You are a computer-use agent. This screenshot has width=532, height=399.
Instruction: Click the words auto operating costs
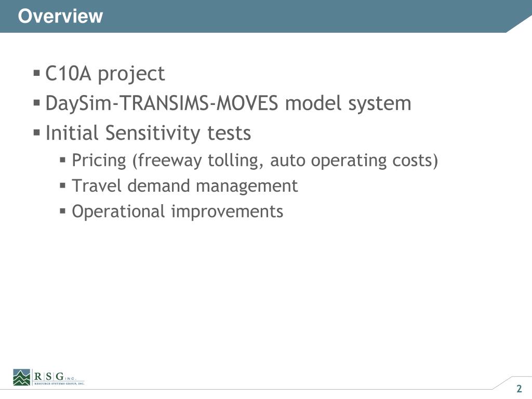(x=354, y=160)
